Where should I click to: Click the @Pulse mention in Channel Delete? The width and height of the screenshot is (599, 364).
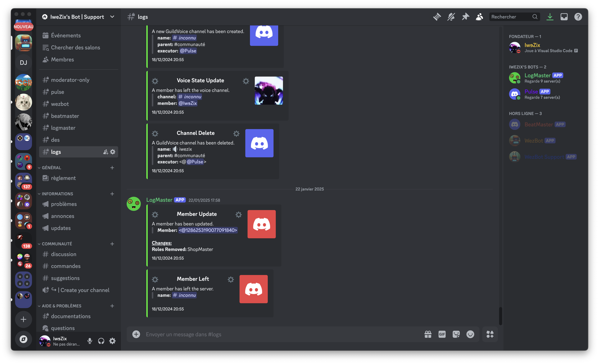click(x=195, y=162)
